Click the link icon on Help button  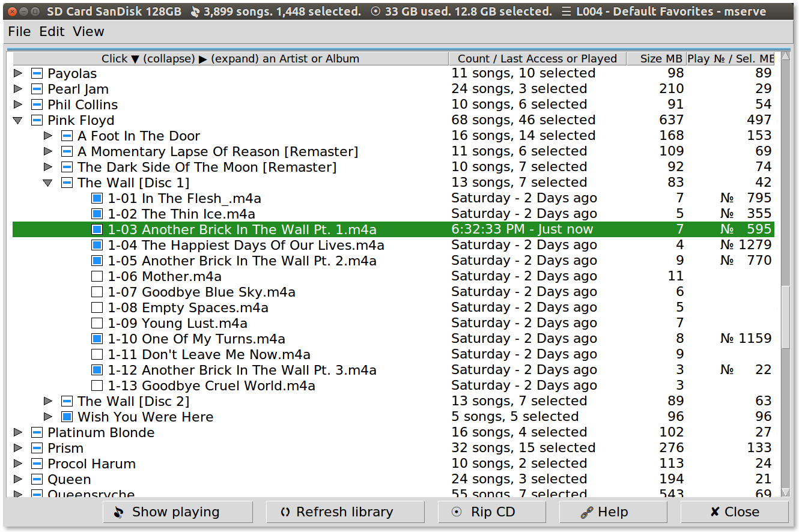(x=586, y=512)
